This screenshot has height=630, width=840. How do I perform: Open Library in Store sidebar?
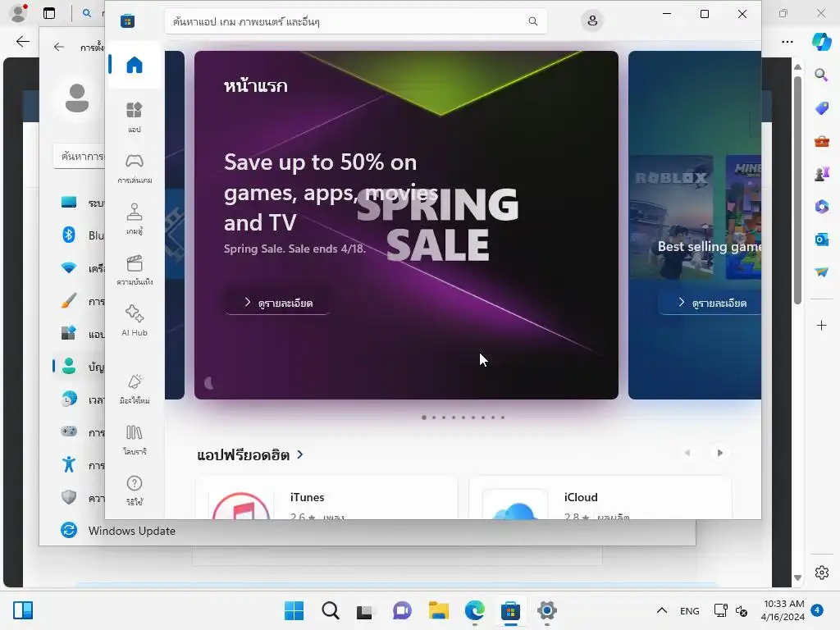(x=135, y=440)
